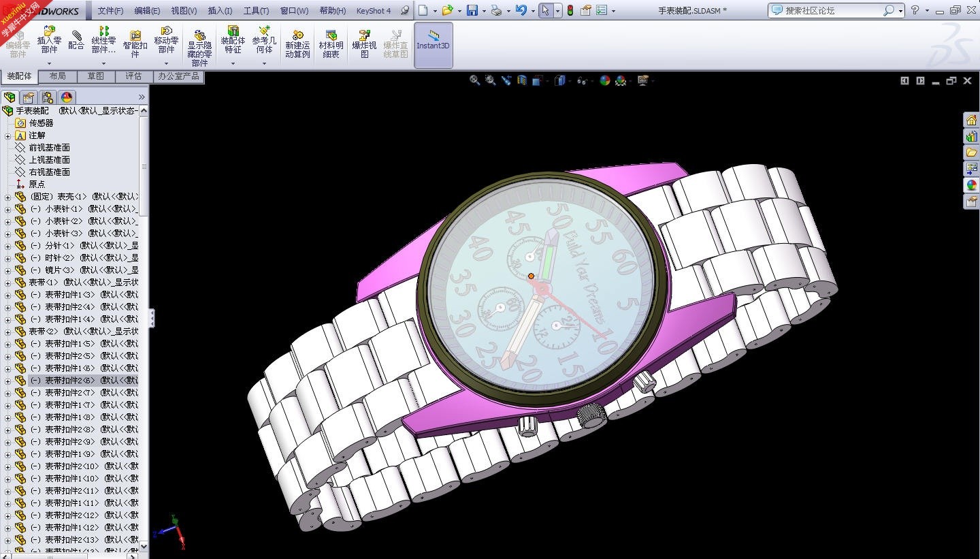Click Zoom to Fit in view toolbar
980x559 pixels.
click(475, 80)
